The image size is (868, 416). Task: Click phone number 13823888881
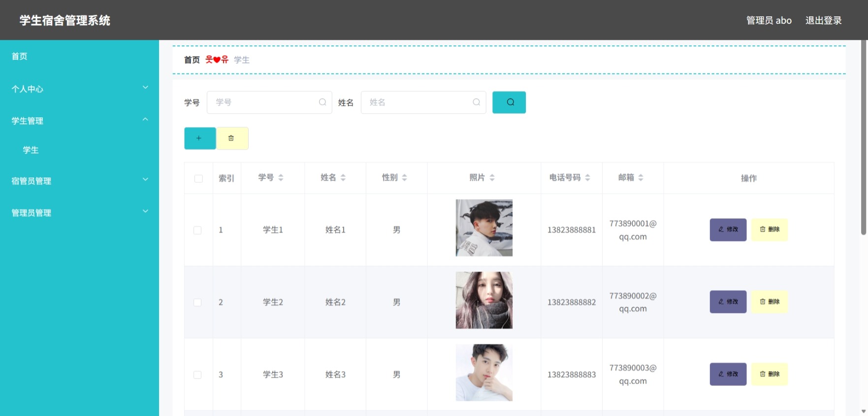coord(572,230)
